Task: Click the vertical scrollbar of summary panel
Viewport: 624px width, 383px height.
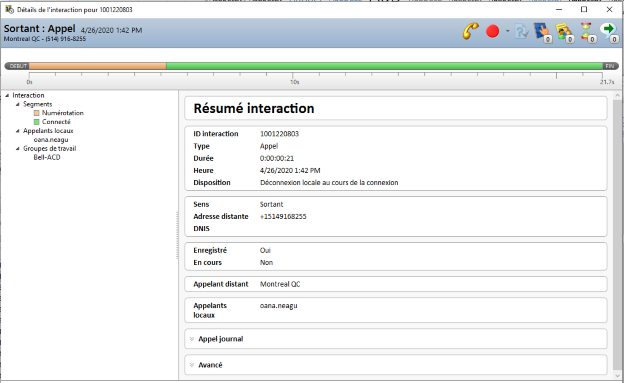Action: pos(617,235)
